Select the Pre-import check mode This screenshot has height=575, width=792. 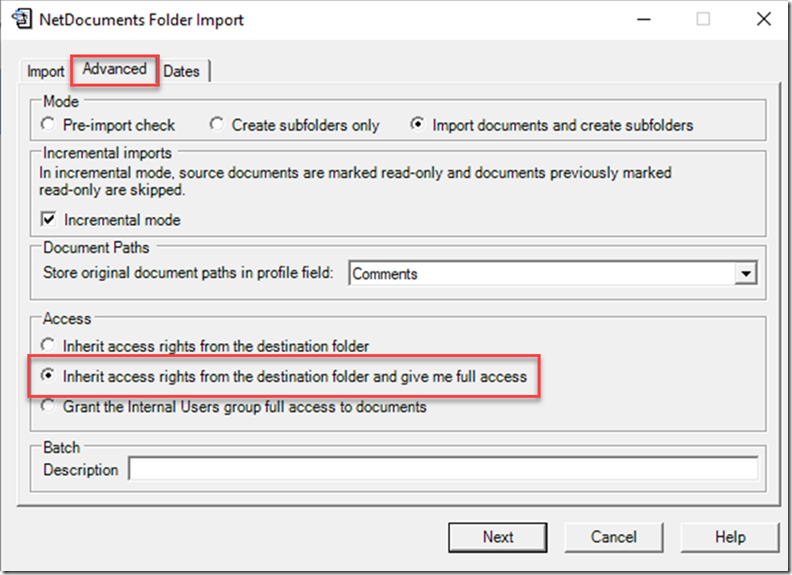[108, 125]
